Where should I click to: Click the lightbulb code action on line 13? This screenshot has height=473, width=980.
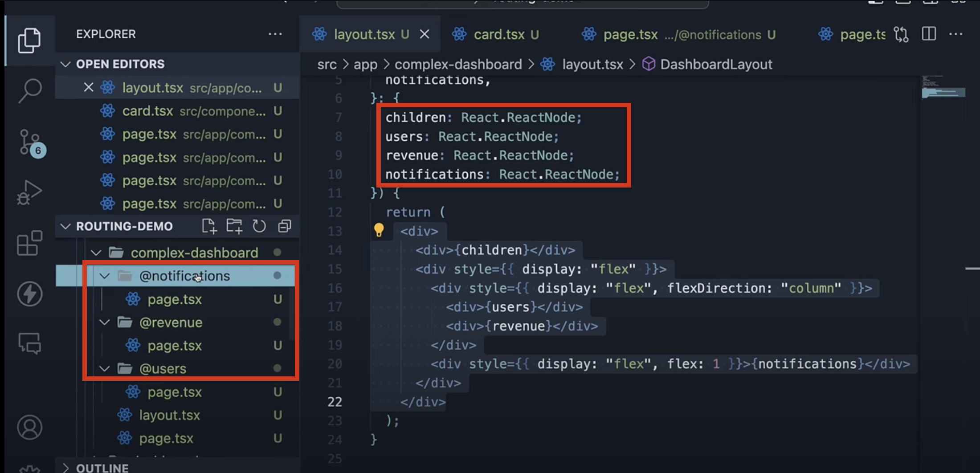(x=379, y=230)
